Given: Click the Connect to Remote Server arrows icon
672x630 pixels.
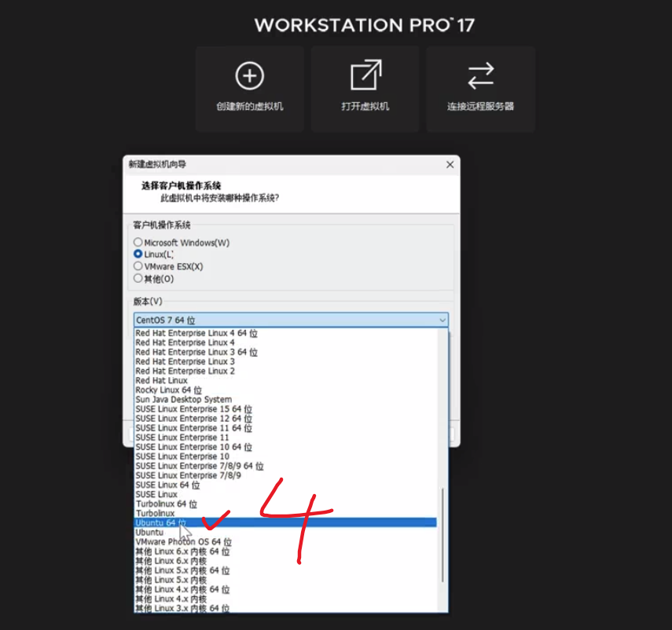Looking at the screenshot, I should point(480,76).
